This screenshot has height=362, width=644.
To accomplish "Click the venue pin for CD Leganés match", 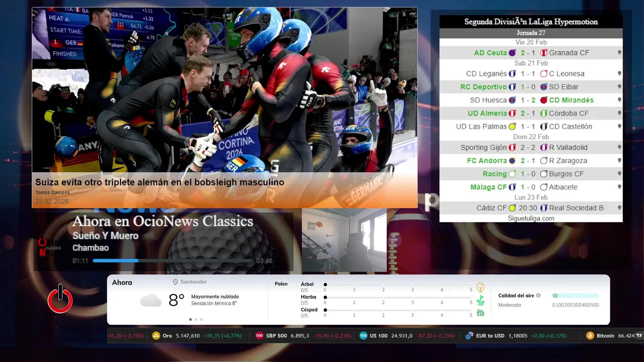I will coord(619,74).
